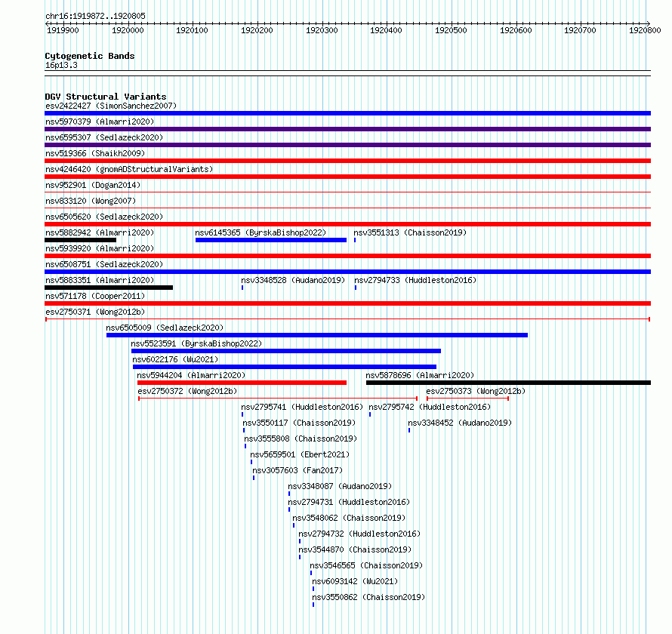Click the nsv833120 (Wong2007) label
The width and height of the screenshot is (672, 634).
(91, 201)
